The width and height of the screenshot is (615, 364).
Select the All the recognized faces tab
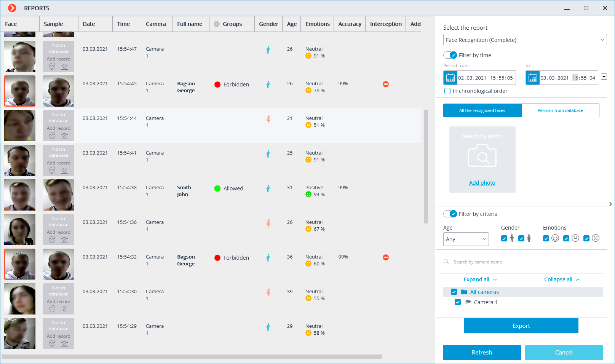tap(482, 110)
